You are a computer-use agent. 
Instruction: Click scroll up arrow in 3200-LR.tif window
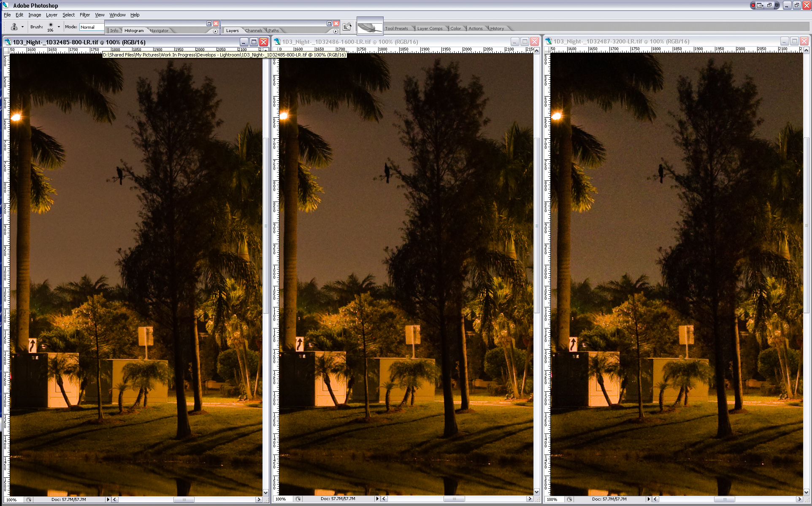tap(807, 50)
